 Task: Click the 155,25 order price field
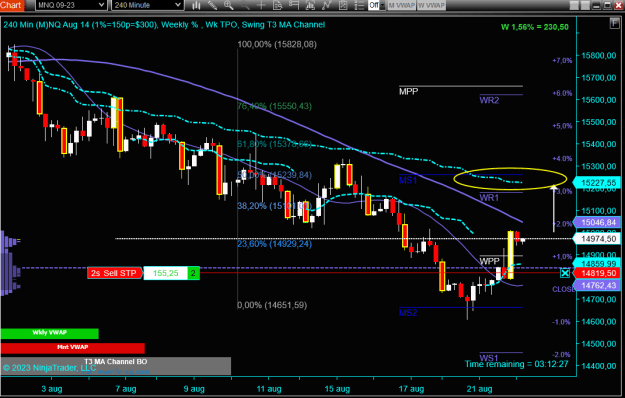click(165, 273)
